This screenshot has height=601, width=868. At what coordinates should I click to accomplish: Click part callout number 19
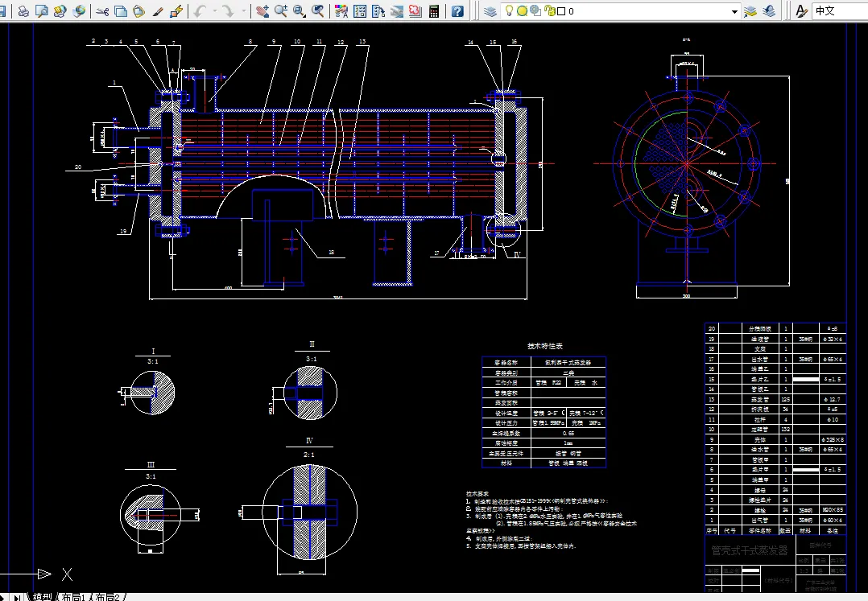(x=123, y=231)
